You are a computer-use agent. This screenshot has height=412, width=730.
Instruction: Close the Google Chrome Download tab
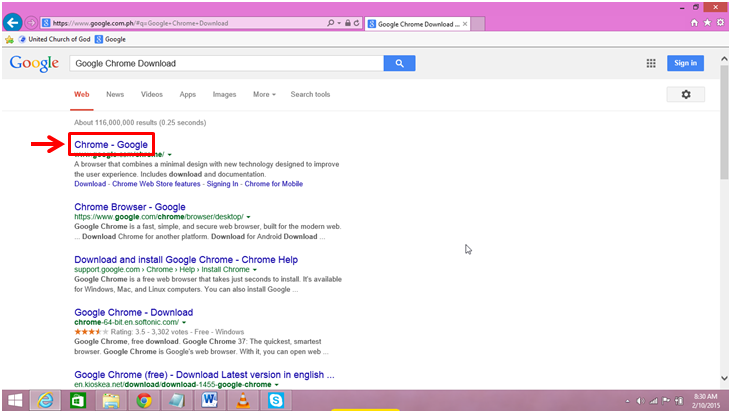tap(465, 24)
